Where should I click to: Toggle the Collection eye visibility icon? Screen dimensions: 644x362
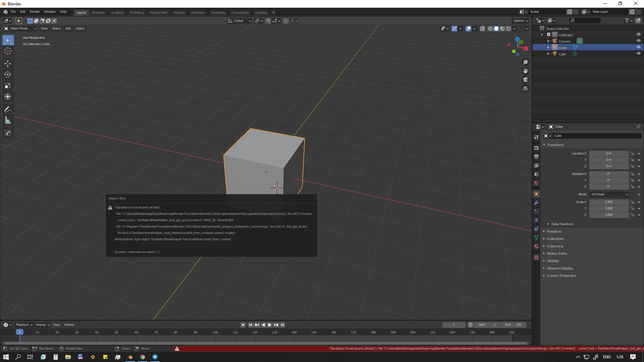tap(639, 35)
